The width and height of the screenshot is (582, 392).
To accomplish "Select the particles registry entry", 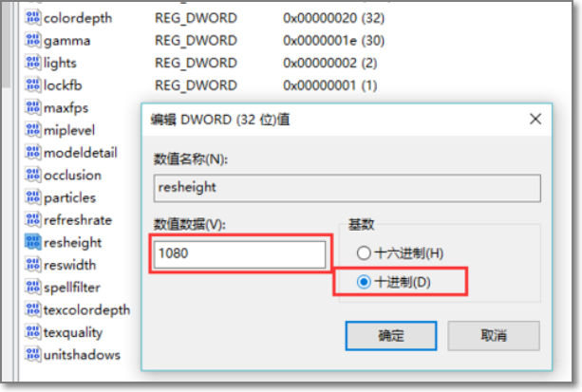I will [x=69, y=197].
